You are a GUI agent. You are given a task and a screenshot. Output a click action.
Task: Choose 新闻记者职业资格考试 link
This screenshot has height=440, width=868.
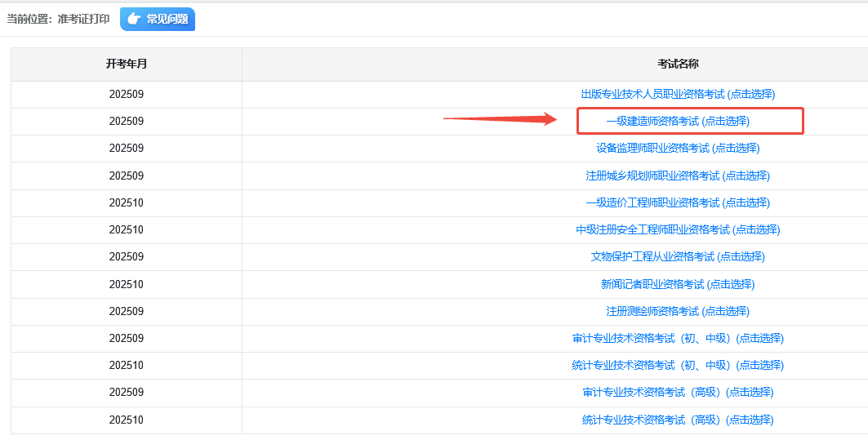click(678, 284)
